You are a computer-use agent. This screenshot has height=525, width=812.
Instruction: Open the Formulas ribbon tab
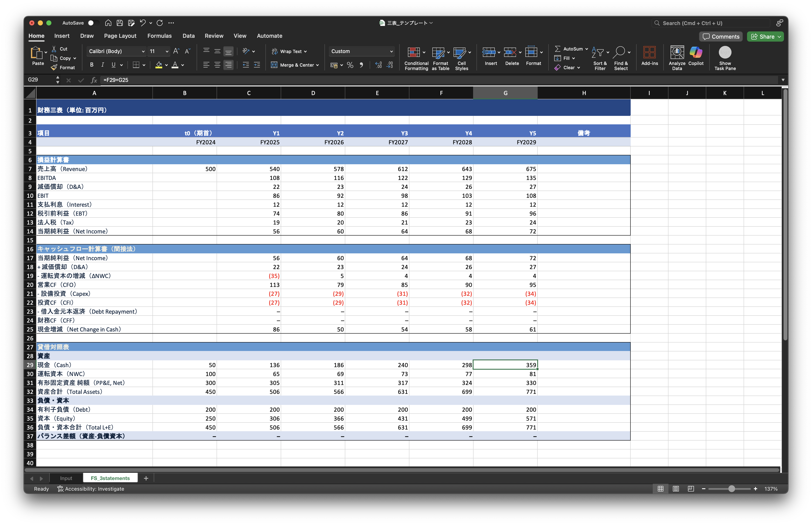159,36
